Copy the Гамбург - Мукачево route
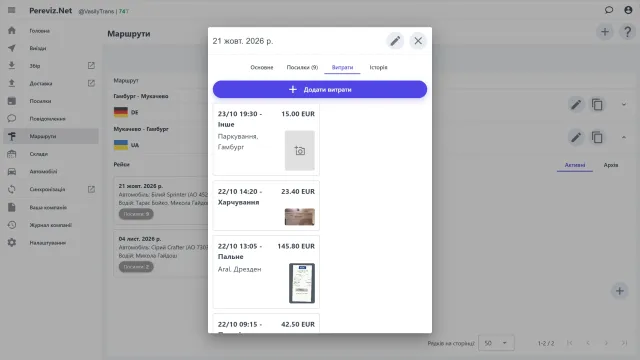This screenshot has width=640, height=360. (597, 105)
